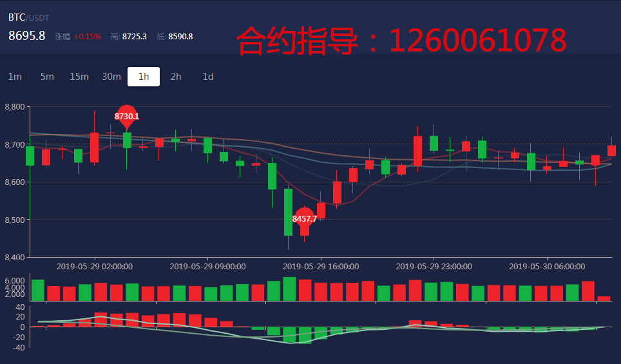Click the 2019-05-29 23:00:00 time label
Viewport: 621px width, 364px height.
(x=434, y=267)
